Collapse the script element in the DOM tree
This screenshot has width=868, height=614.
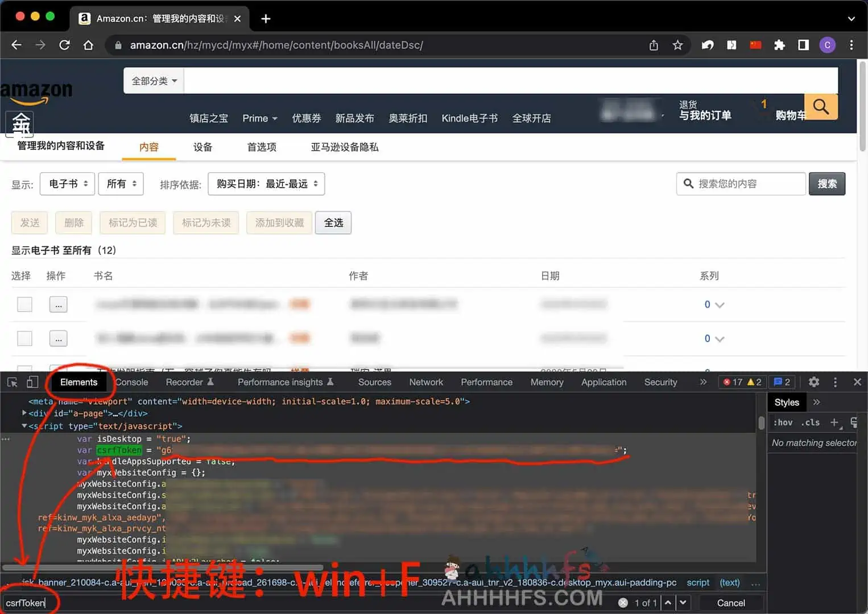24,426
